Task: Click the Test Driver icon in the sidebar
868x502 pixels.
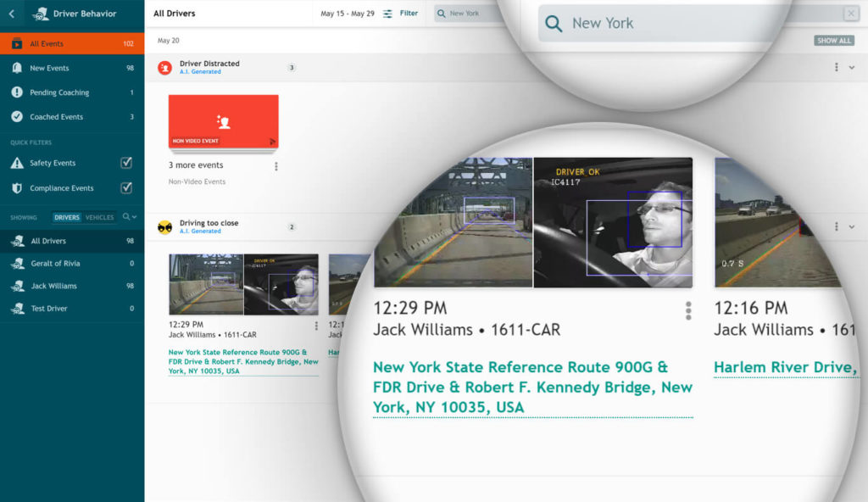Action: click(x=18, y=309)
